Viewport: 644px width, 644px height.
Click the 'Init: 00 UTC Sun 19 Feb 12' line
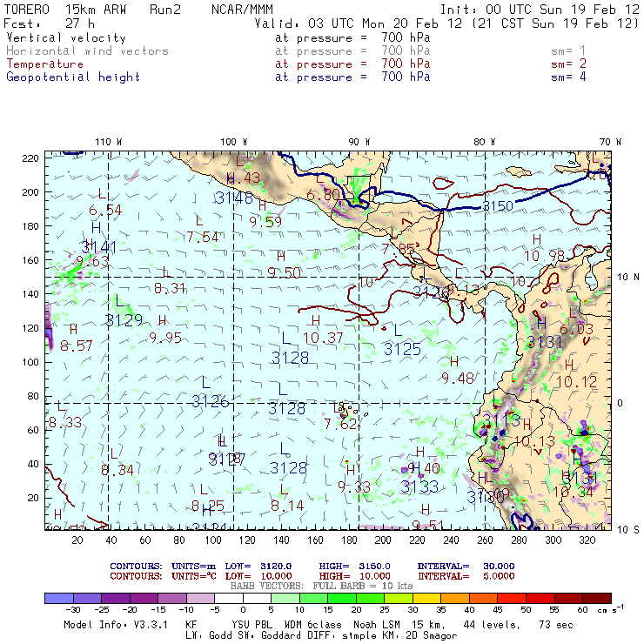coord(540,10)
